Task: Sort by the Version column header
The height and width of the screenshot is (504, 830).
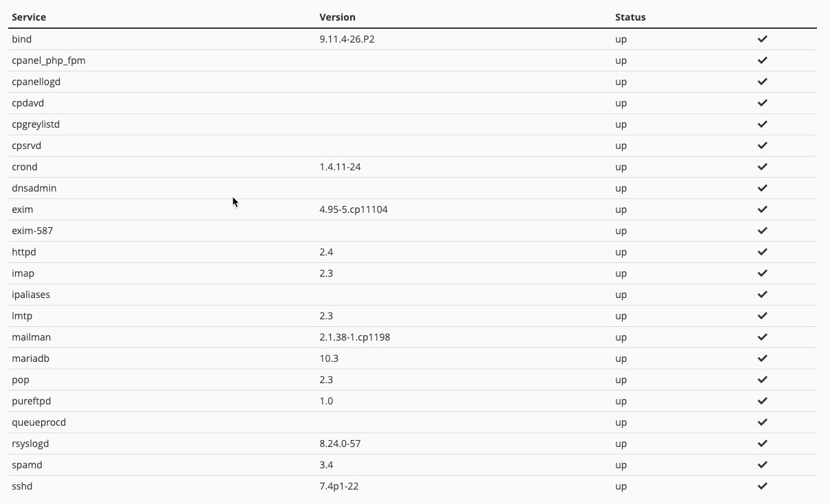Action: point(337,17)
